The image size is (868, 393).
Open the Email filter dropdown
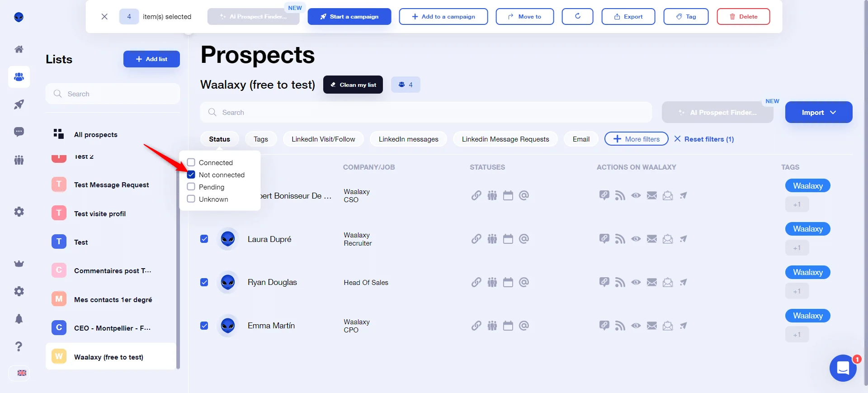click(x=581, y=139)
